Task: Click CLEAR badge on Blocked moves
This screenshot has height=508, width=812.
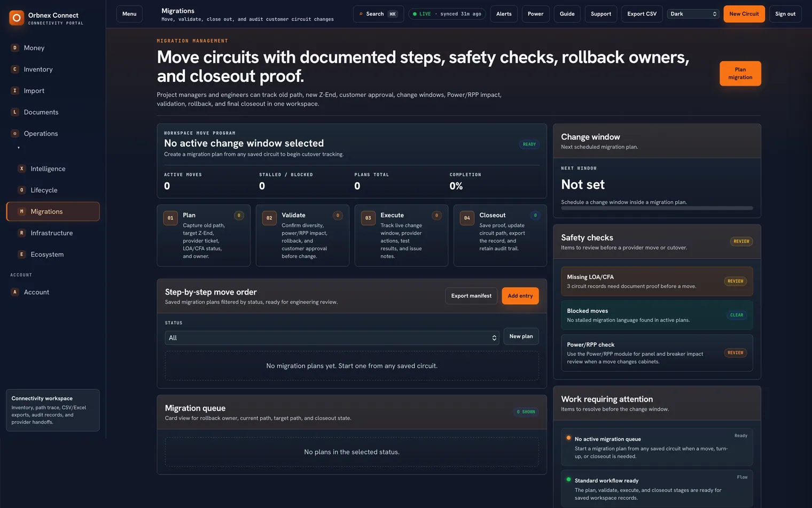Action: point(737,315)
